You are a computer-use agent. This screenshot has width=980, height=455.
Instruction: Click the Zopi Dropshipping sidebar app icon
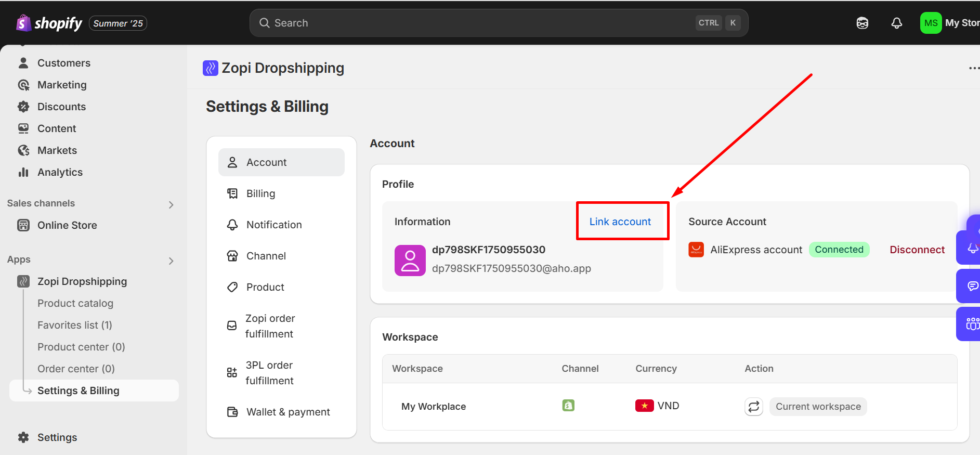(x=23, y=281)
